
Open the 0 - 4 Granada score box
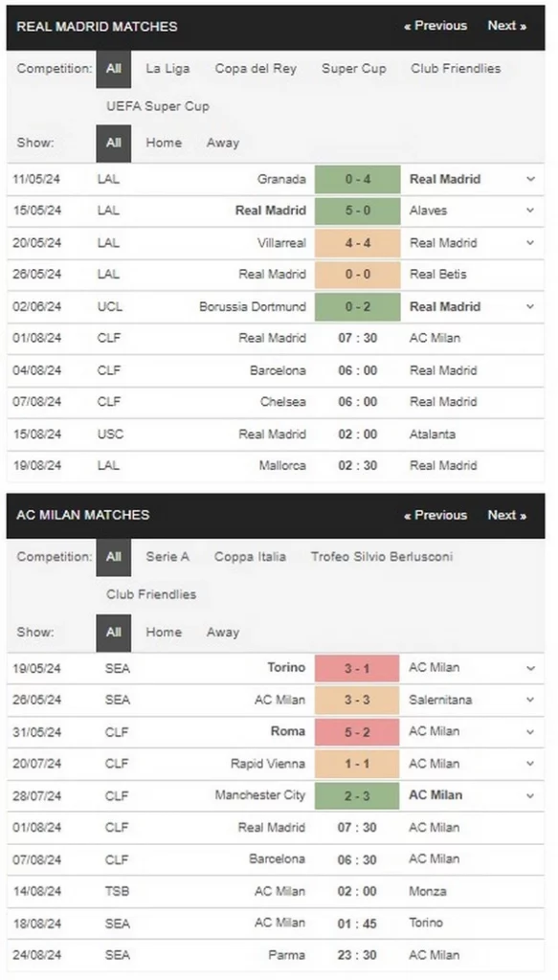pos(357,179)
